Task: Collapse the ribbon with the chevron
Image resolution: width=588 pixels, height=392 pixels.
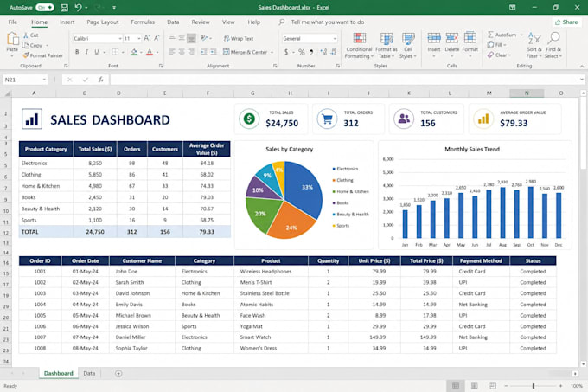Action: (582, 66)
